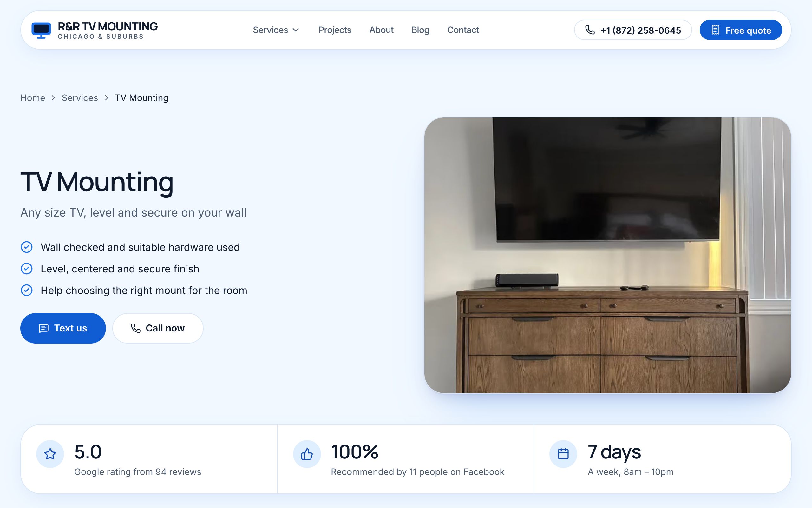812x508 pixels.
Task: Go to Home via the breadcrumb
Action: coord(33,98)
